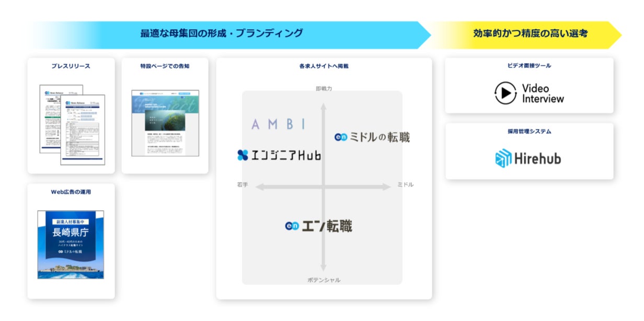This screenshot has height=321, width=644.
Task: Click the en icon beside ミドルの転職
Action: pos(341,137)
